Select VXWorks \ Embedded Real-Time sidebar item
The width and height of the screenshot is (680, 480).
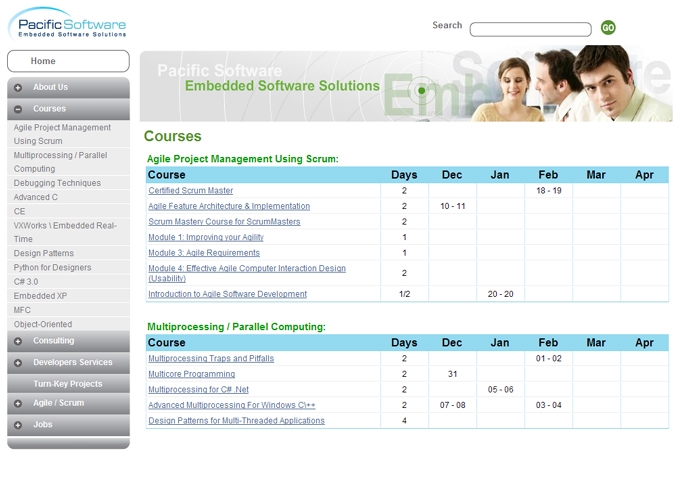coord(68,232)
